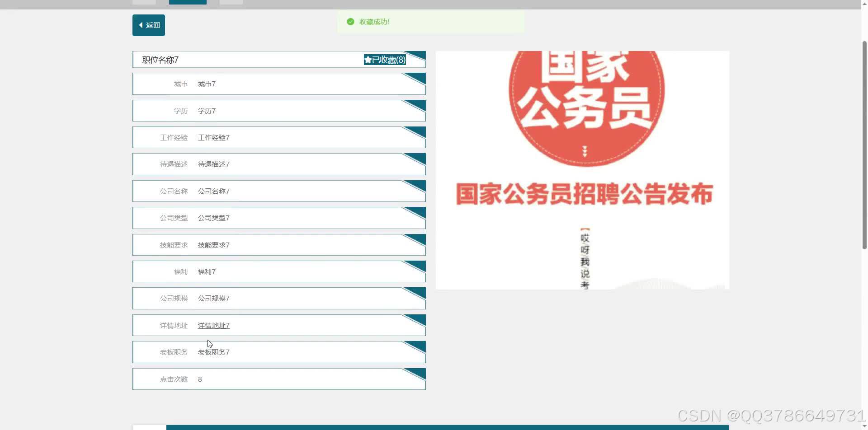868x430 pixels.
Task: Click the 国家公务员招聘公告 job image
Action: [582, 170]
